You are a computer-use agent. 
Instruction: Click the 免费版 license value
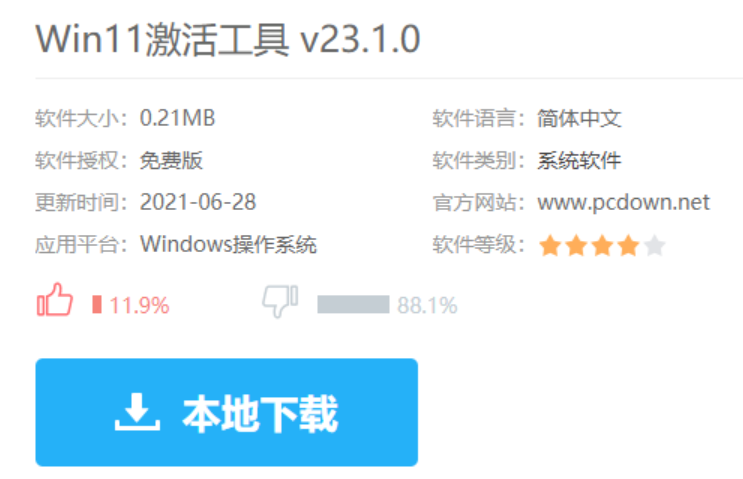point(171,161)
